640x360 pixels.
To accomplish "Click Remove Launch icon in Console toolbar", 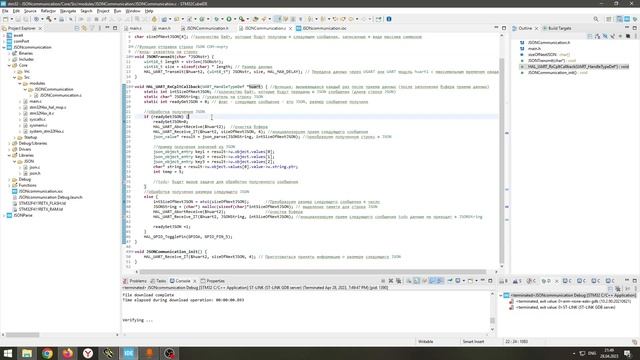I will point(391,281).
